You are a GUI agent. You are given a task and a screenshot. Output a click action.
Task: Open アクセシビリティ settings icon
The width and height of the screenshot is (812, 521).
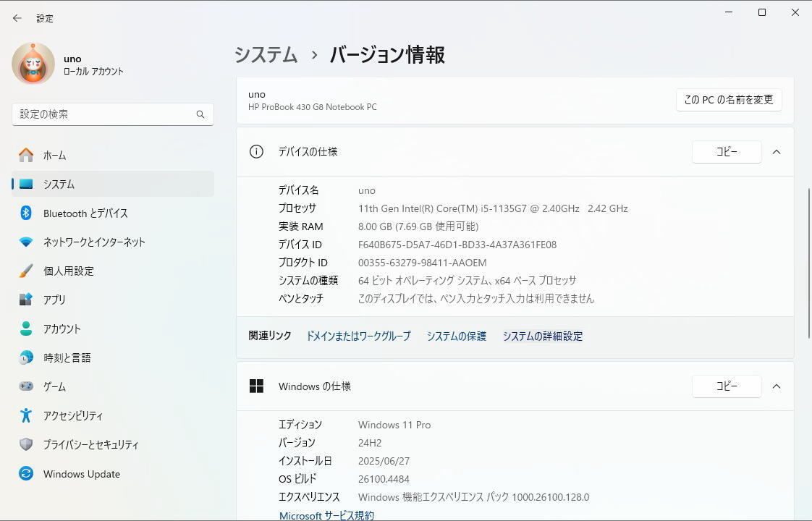coord(26,415)
